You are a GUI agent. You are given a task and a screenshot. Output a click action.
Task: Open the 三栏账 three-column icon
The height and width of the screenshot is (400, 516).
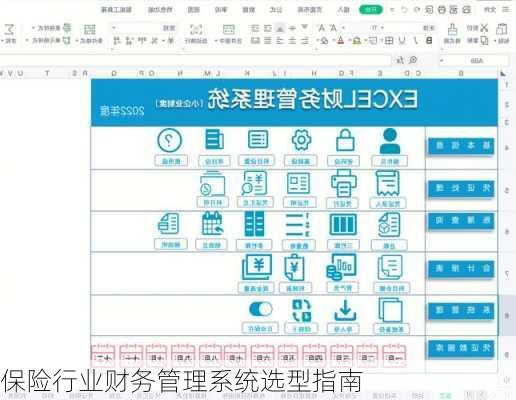343,224
